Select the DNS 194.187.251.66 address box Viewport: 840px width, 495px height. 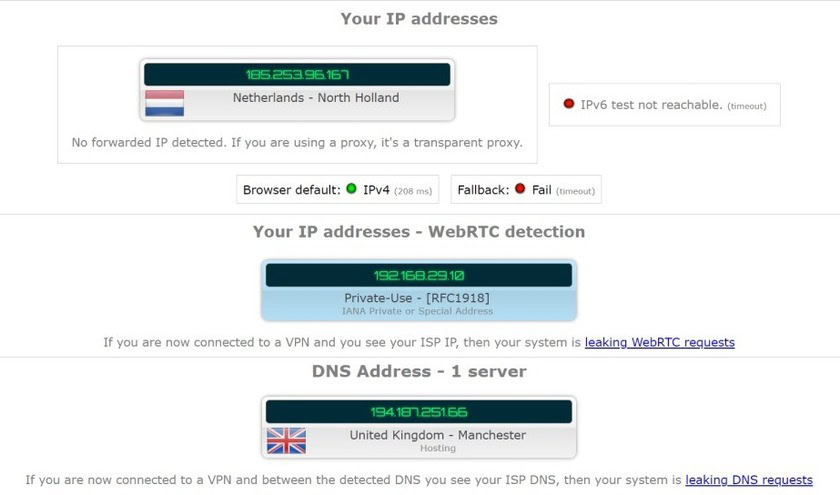pyautogui.click(x=419, y=412)
